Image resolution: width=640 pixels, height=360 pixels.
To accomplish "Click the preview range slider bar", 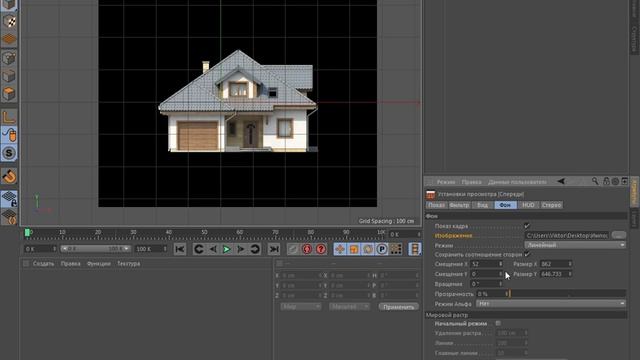I will [95, 249].
